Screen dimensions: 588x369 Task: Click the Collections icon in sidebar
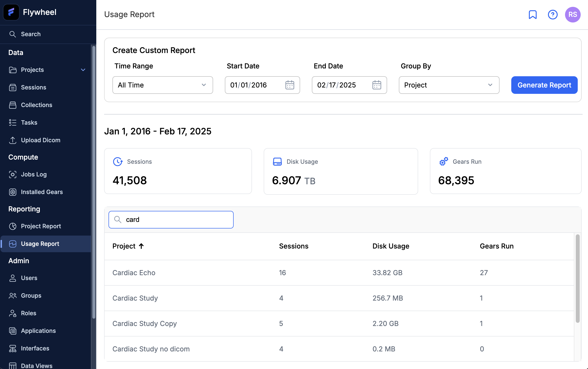click(x=13, y=105)
